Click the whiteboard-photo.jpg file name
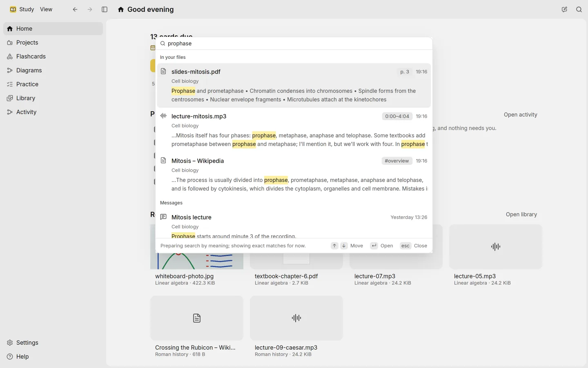Screen dimensions: 588x368 [185, 276]
